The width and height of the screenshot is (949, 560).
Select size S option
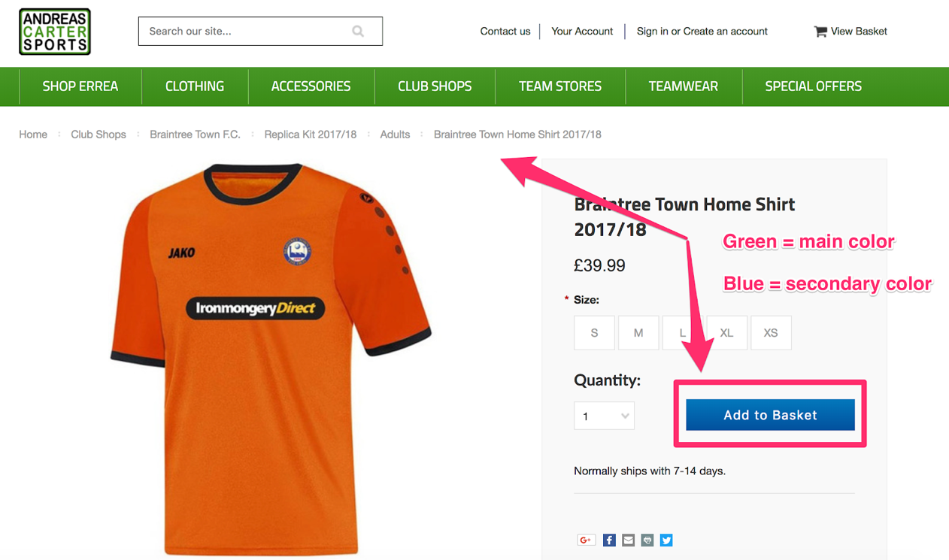(594, 332)
